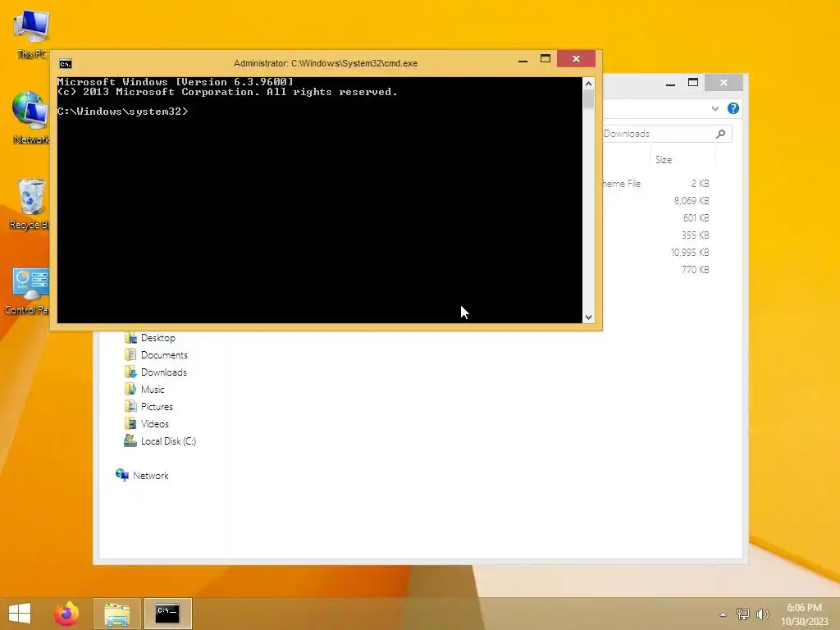Click into the Downloads search box

pos(666,134)
